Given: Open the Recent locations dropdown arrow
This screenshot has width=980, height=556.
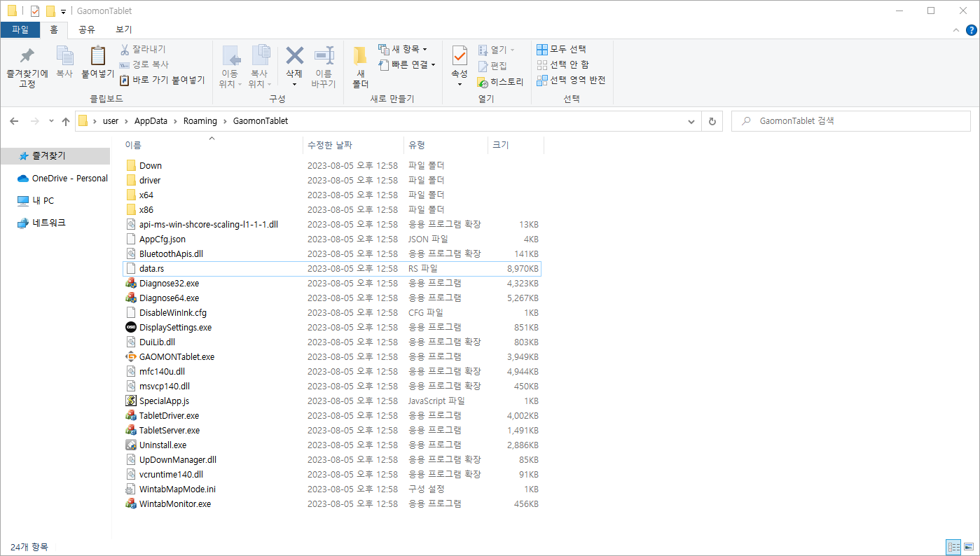Looking at the screenshot, I should coord(51,121).
